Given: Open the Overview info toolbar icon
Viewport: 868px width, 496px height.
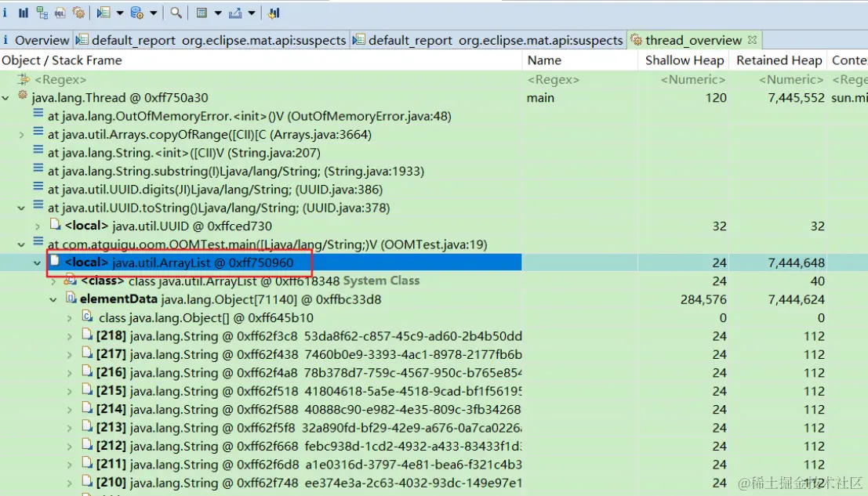Looking at the screenshot, I should [5, 13].
